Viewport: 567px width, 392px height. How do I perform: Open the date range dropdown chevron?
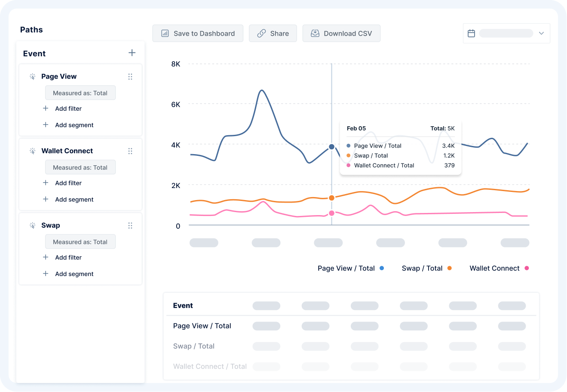click(x=541, y=33)
